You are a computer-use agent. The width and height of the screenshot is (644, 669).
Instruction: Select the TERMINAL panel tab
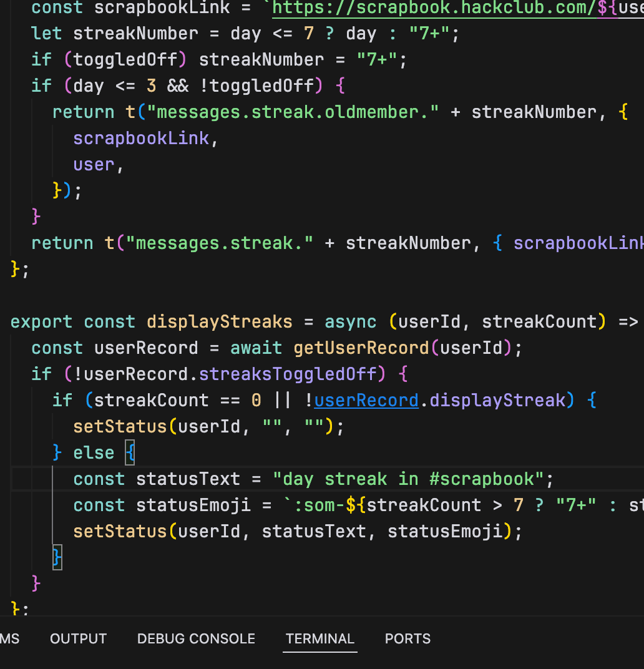320,638
